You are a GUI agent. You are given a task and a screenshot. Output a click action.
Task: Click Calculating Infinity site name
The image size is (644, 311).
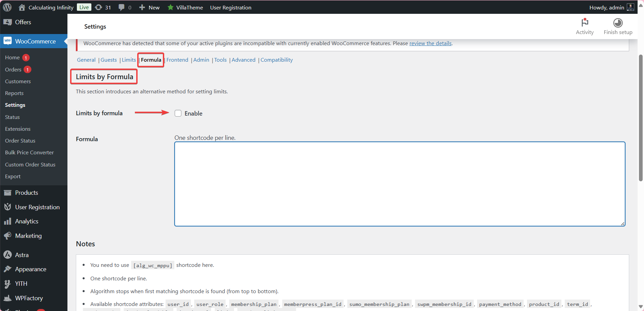[x=51, y=7]
